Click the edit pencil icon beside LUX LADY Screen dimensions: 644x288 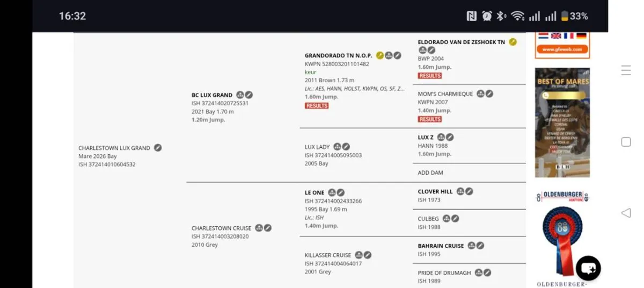click(346, 146)
